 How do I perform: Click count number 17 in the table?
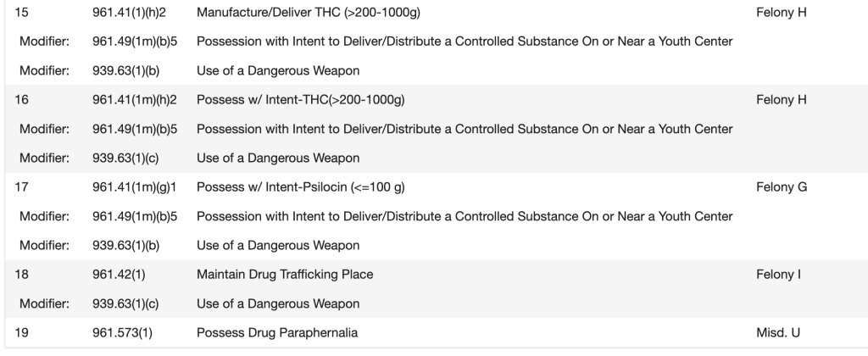click(23, 187)
